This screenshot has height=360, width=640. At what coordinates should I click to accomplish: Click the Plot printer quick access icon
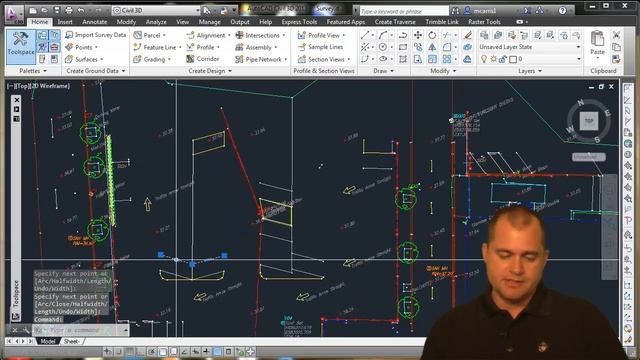[x=69, y=11]
